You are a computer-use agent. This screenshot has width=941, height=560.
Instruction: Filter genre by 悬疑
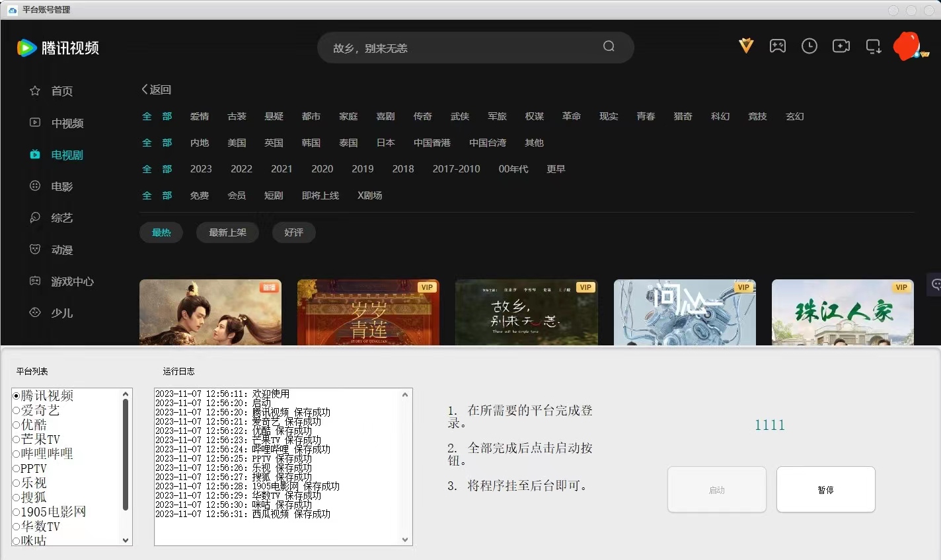(x=274, y=116)
